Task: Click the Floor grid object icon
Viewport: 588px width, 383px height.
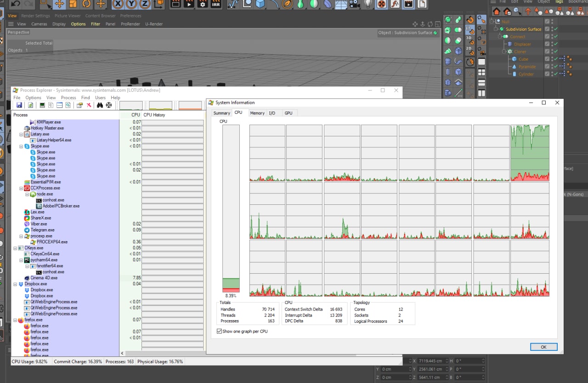Action: (x=340, y=4)
